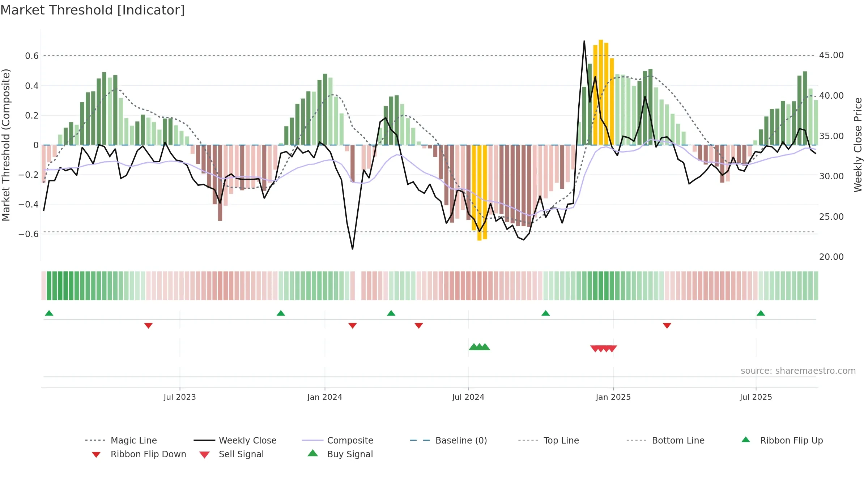Click the Jan 2025 x-axis label
This screenshot has width=868, height=488.
point(613,397)
